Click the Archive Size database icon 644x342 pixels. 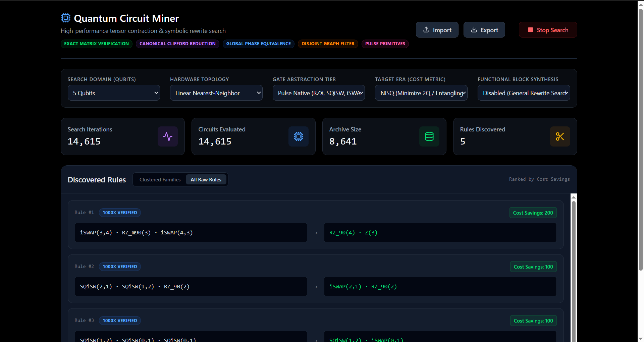429,136
